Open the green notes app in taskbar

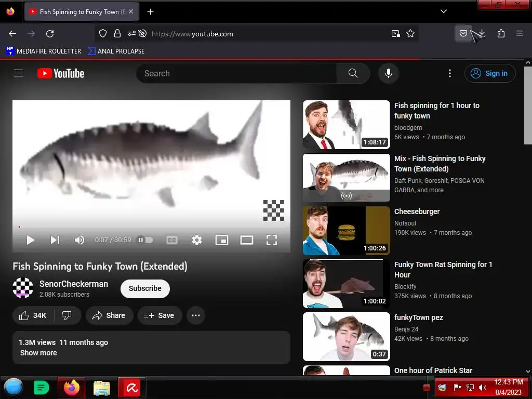pyautogui.click(x=42, y=388)
